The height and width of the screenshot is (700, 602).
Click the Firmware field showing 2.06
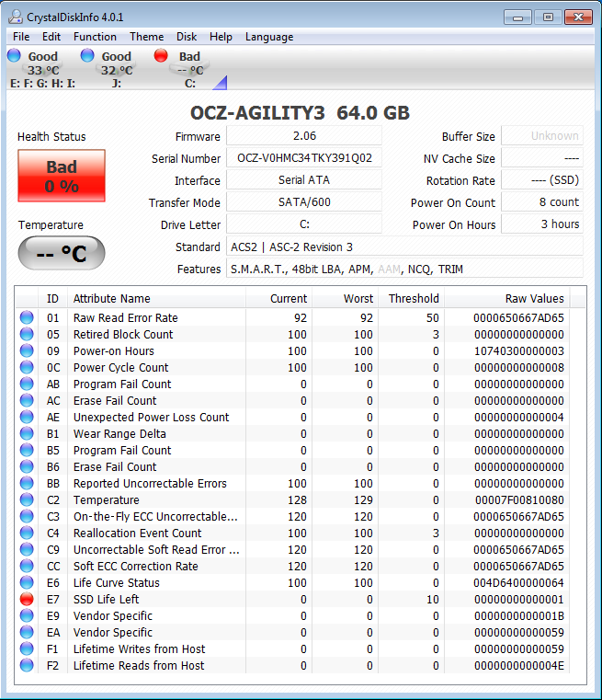click(304, 136)
